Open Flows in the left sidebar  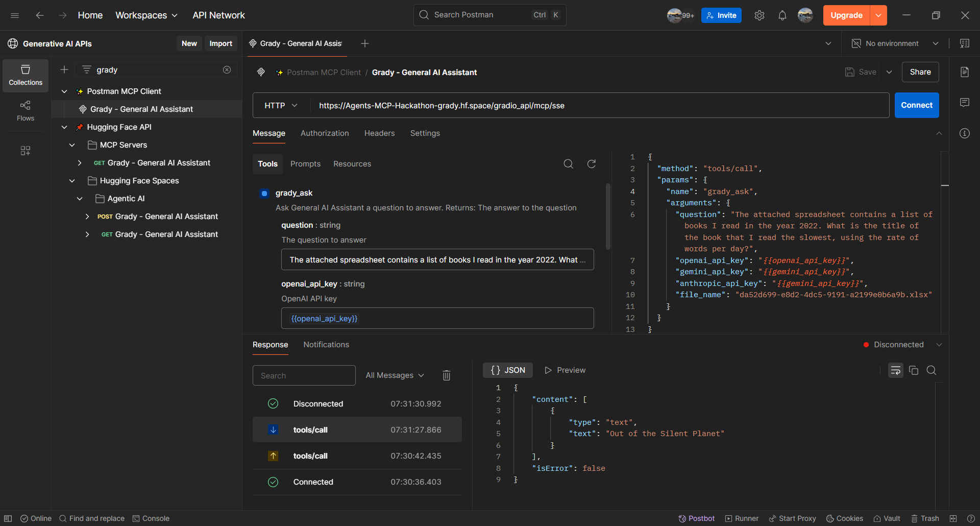[26, 111]
